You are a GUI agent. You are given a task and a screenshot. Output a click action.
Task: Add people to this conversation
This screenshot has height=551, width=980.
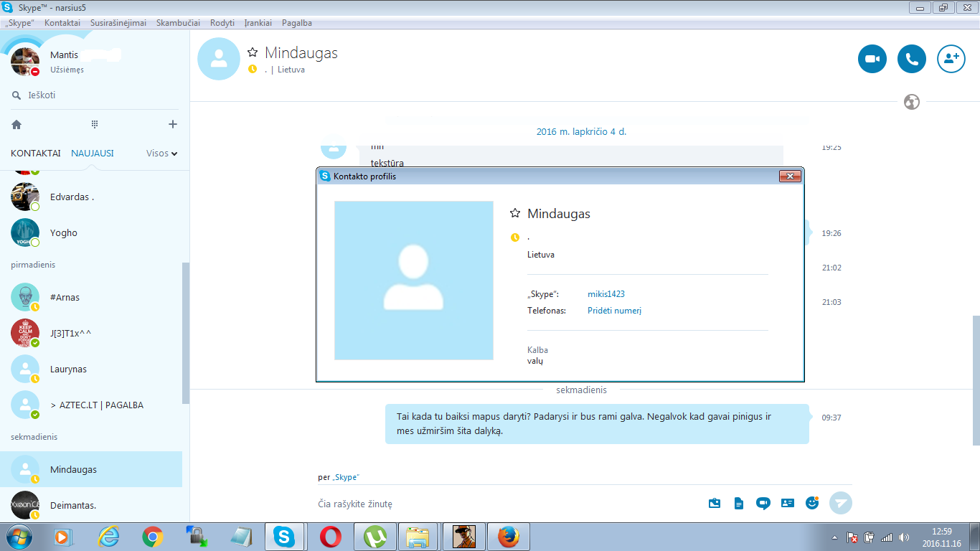pos(951,59)
